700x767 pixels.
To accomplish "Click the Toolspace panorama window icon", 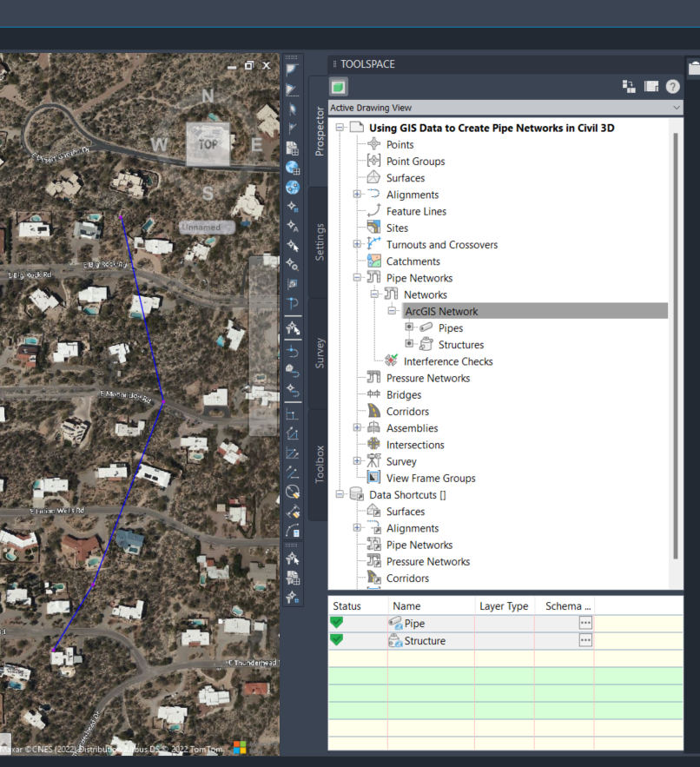I will coord(651,87).
